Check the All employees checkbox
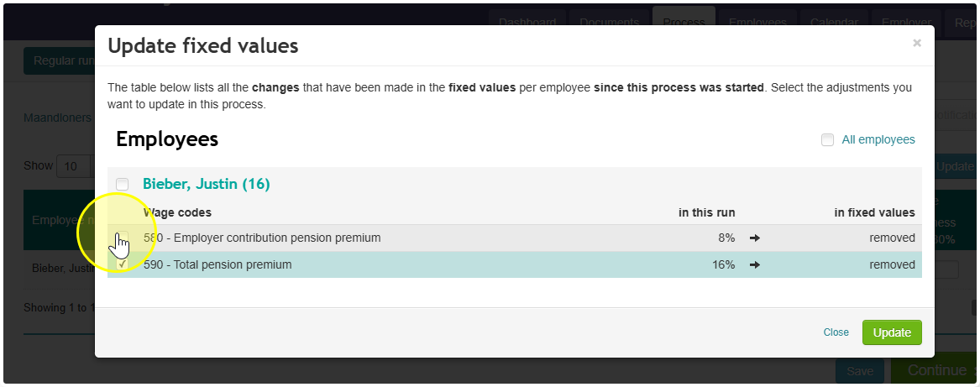980x387 pixels. (827, 140)
